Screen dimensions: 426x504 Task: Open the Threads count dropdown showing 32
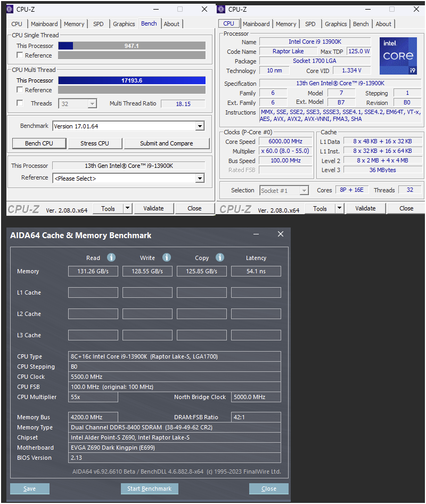[x=77, y=103]
